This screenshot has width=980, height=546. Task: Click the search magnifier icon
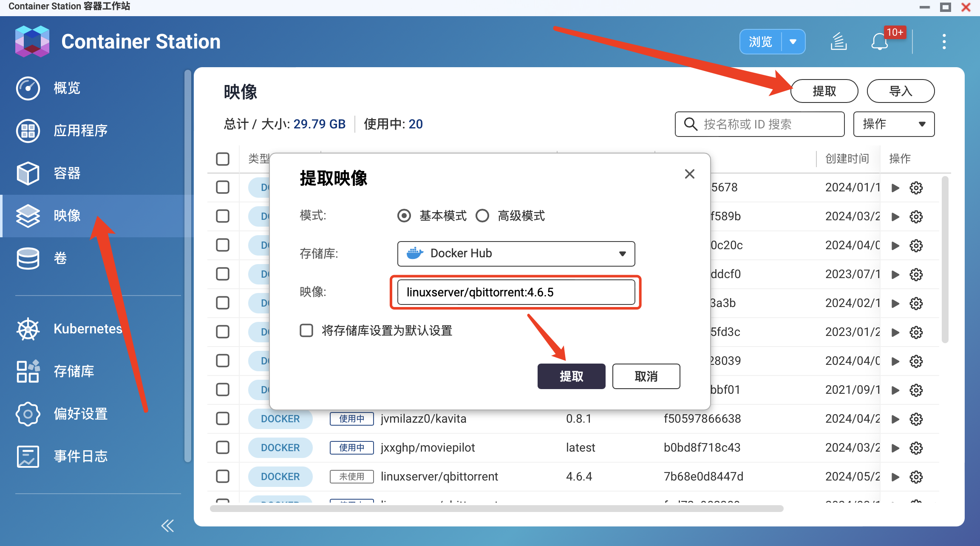[690, 124]
